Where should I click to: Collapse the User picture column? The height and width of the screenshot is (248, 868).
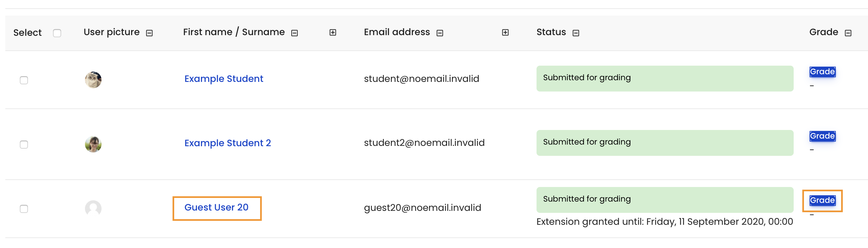(149, 33)
